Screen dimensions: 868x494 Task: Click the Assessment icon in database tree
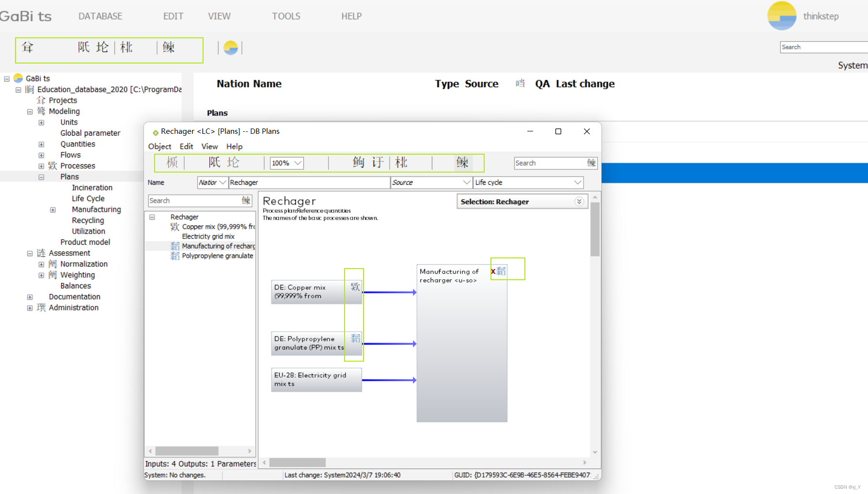pos(41,253)
